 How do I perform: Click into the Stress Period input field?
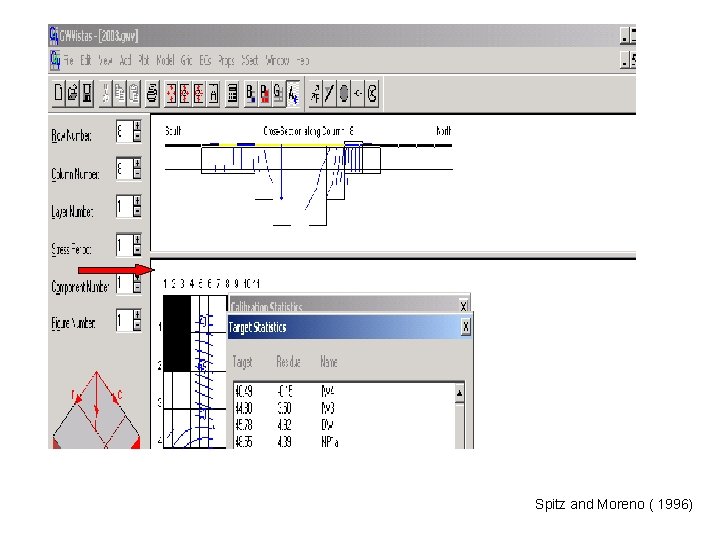click(x=124, y=245)
